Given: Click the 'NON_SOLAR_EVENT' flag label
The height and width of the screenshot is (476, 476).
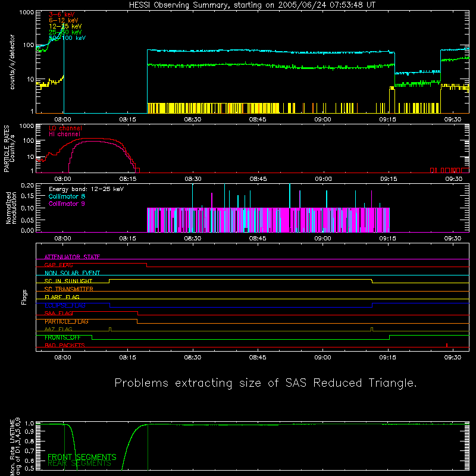Looking at the screenshot, I should [72, 273].
